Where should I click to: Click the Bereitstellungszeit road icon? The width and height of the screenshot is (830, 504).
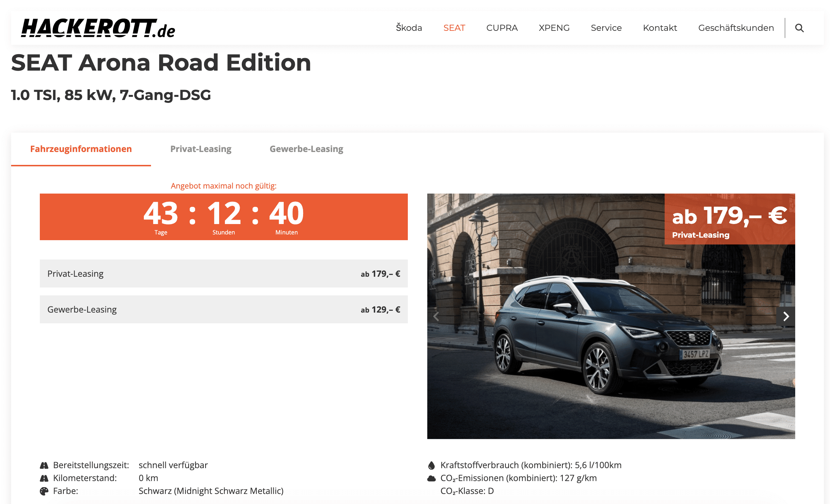[44, 465]
